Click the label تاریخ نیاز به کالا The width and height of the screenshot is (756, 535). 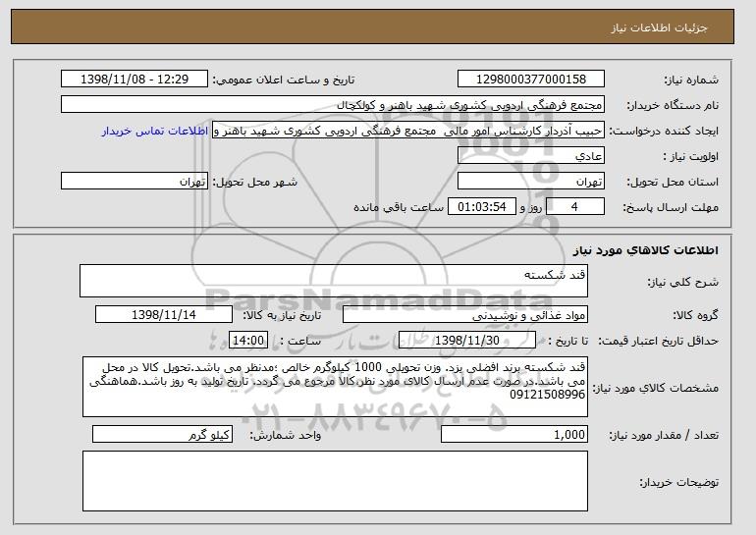pyautogui.click(x=282, y=316)
